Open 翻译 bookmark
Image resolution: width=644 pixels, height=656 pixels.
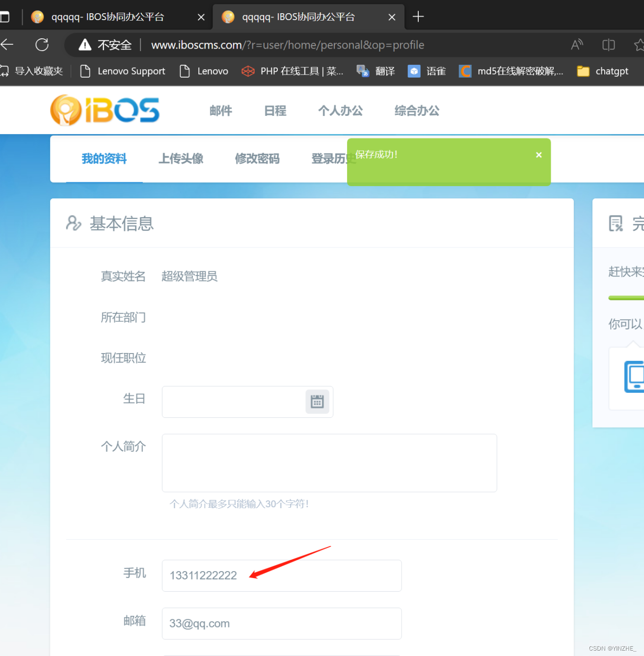(376, 71)
